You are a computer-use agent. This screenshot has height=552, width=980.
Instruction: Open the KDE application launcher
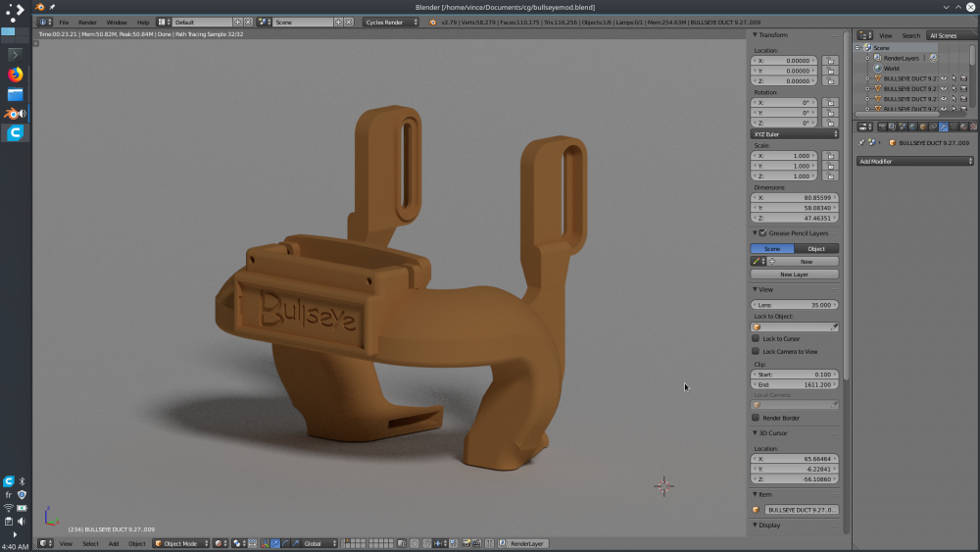(x=15, y=12)
